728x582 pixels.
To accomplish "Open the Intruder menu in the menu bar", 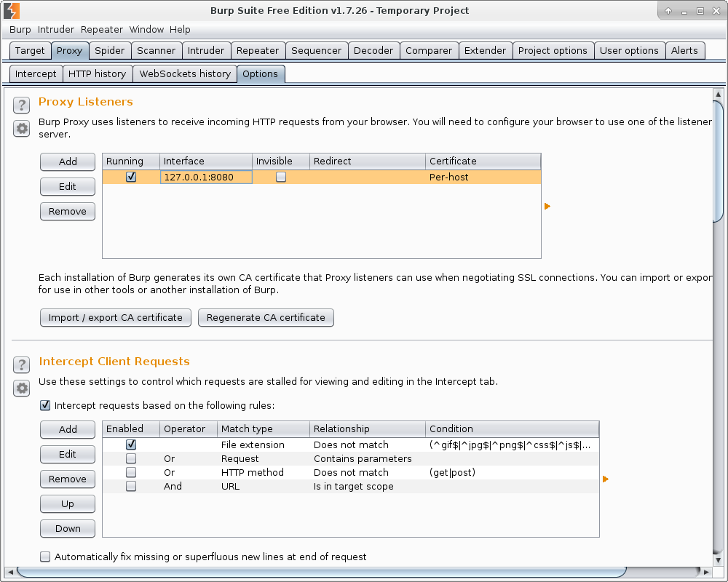I will [56, 30].
